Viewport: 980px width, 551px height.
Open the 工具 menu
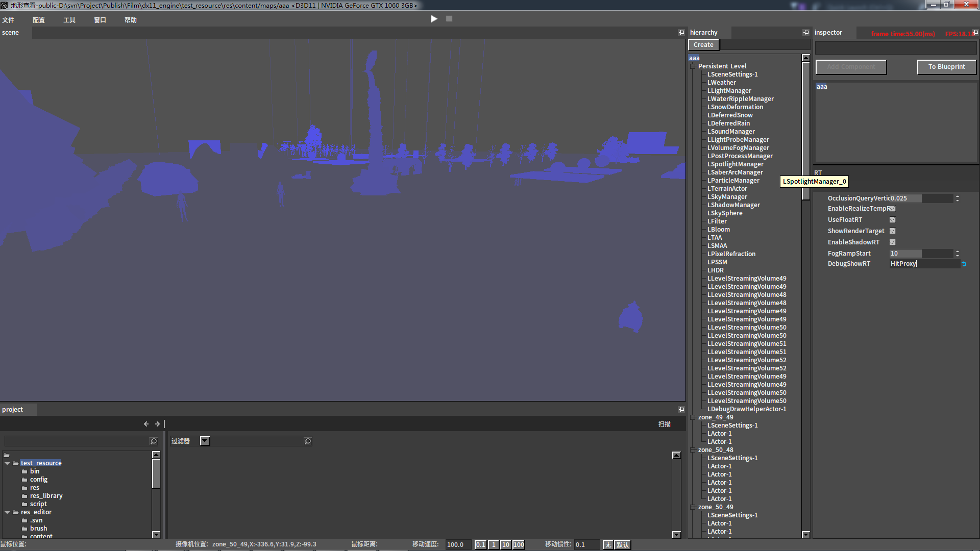coord(69,20)
